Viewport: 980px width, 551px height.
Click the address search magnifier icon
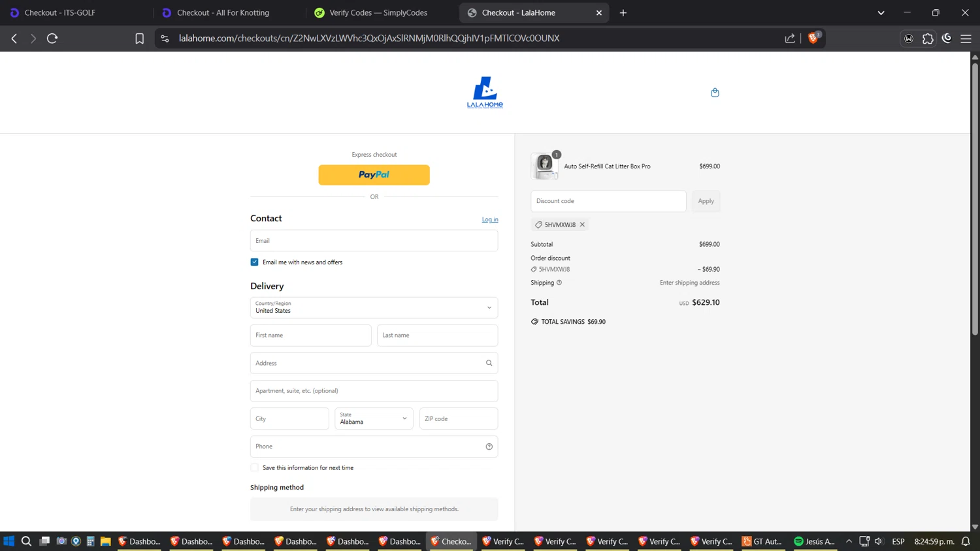pos(489,363)
